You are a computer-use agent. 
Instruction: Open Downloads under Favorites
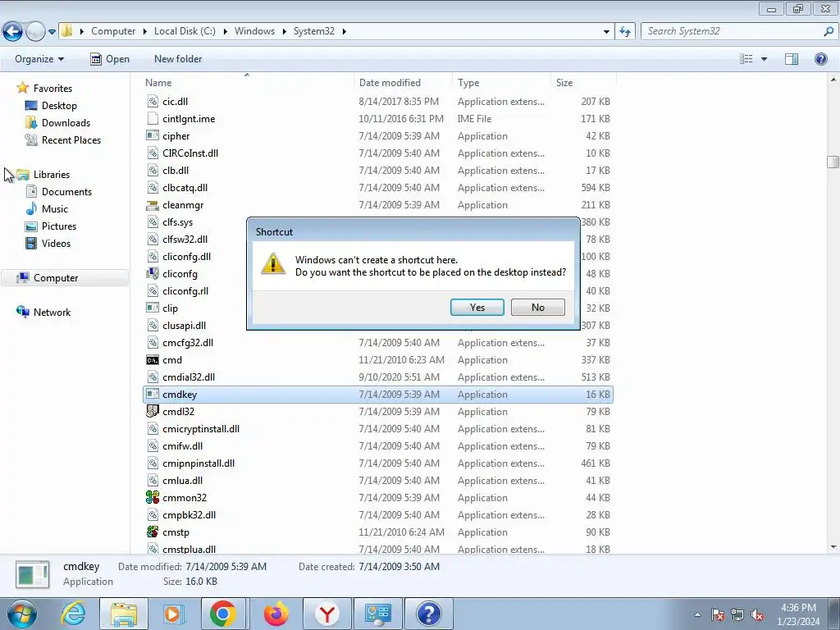66,123
